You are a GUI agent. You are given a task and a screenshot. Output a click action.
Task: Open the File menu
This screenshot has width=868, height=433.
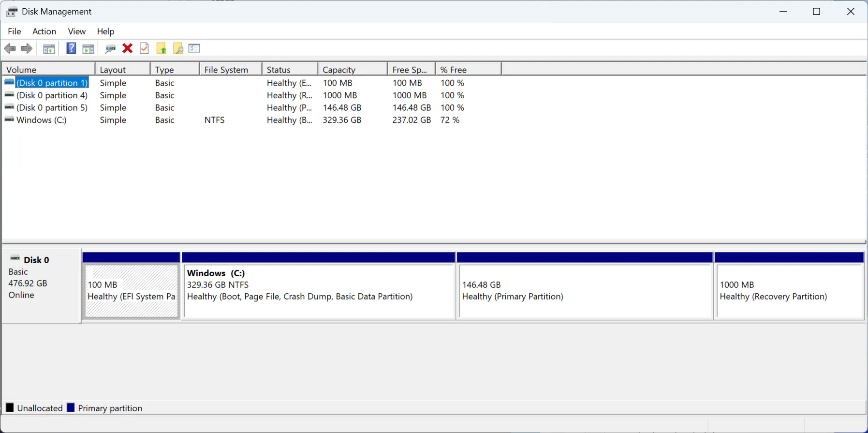coord(15,31)
